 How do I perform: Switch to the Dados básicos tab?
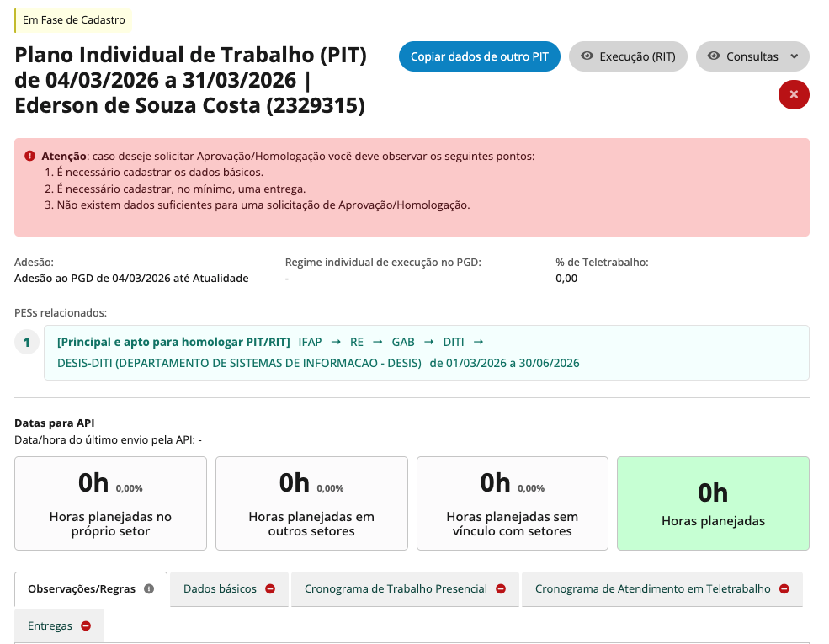[230, 589]
